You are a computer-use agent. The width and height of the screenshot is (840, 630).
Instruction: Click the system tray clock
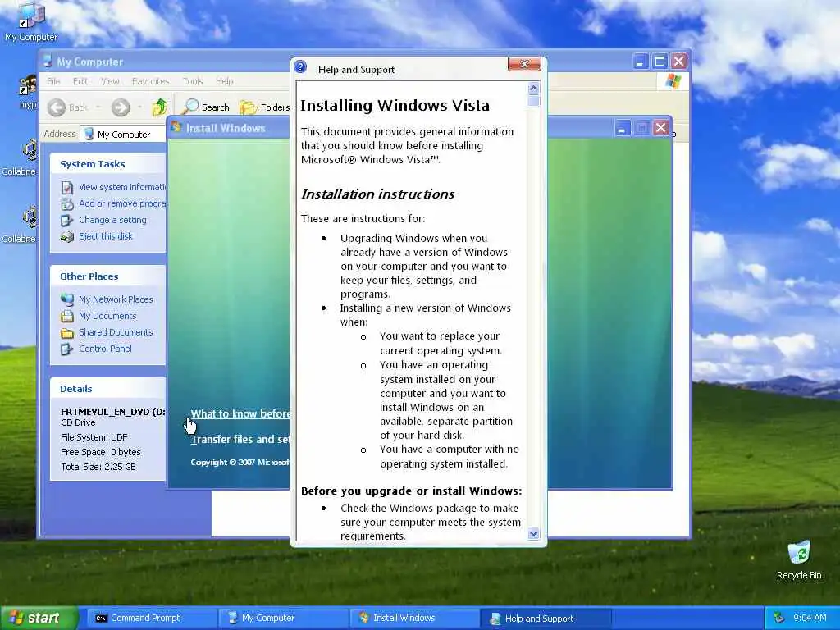coord(810,618)
